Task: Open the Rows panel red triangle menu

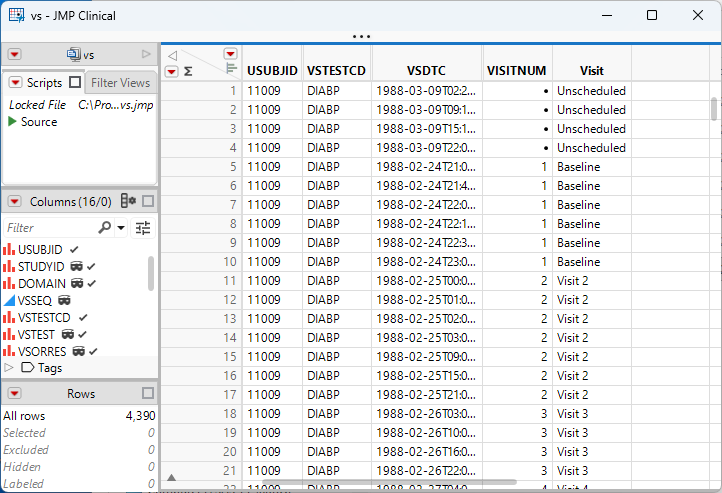Action: tap(14, 393)
